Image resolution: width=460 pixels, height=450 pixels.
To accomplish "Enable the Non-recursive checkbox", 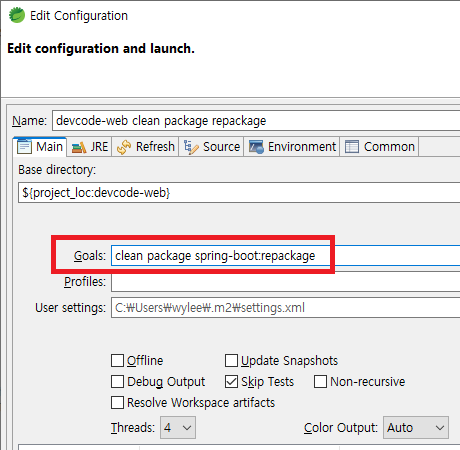I will (320, 382).
